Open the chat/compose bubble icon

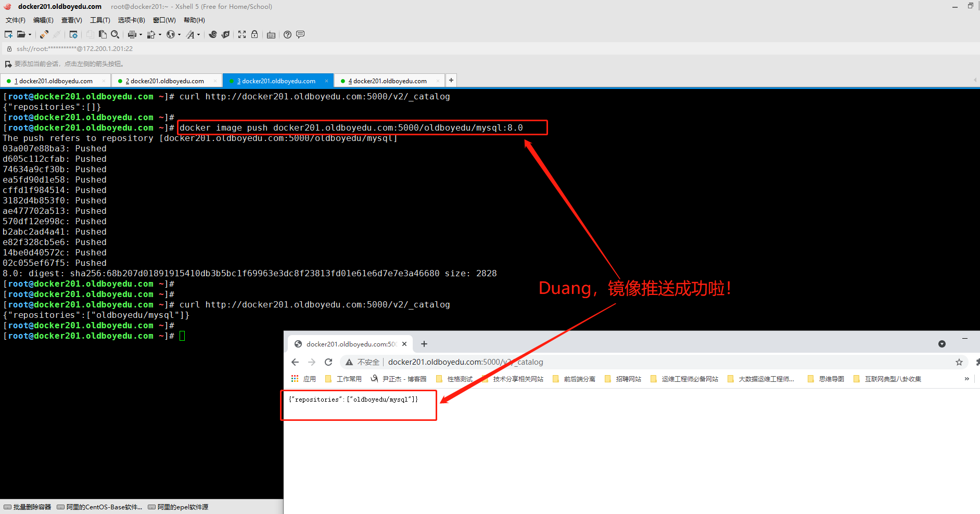[x=301, y=34]
